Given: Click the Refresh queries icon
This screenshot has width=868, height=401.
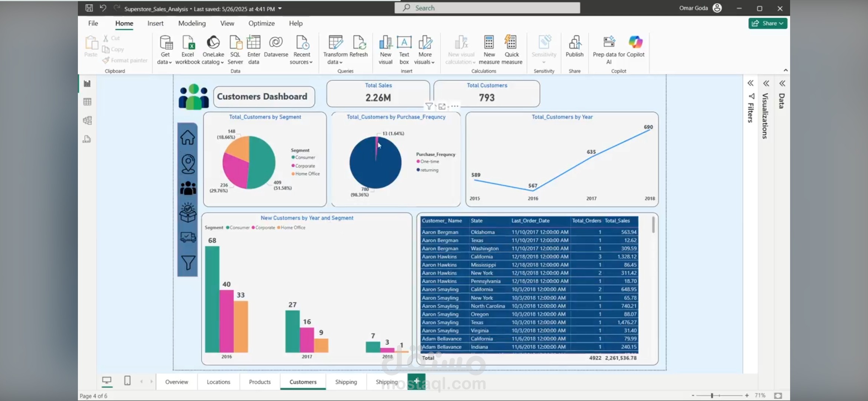Looking at the screenshot, I should pos(359,43).
